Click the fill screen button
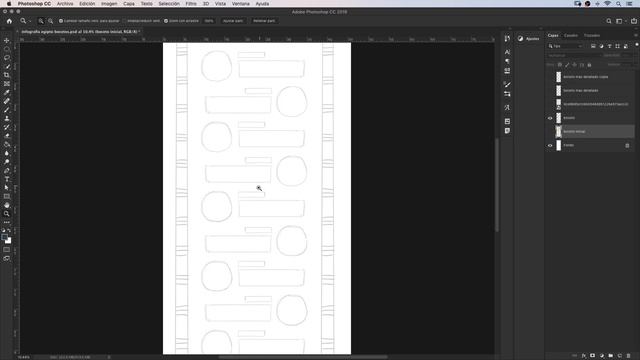Image resolution: width=640 pixels, height=360 pixels. tap(264, 21)
